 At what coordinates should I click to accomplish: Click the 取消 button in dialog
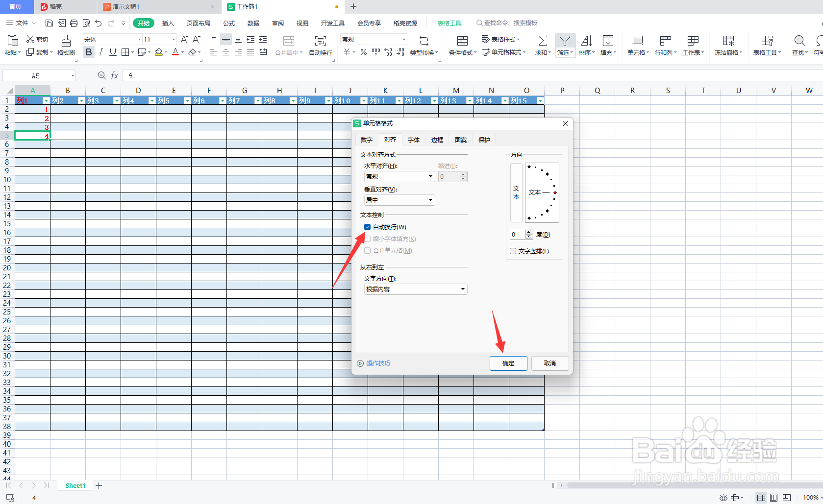click(550, 363)
